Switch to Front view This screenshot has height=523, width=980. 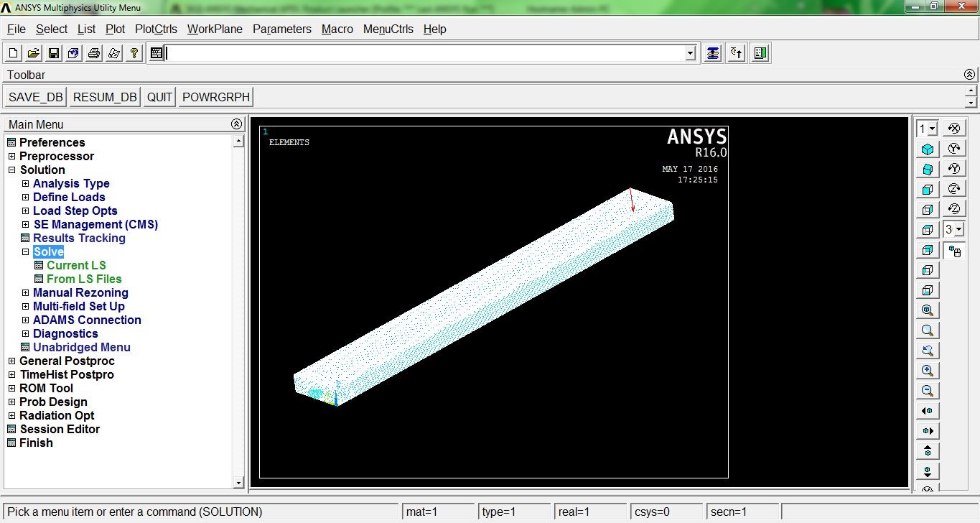[x=928, y=190]
